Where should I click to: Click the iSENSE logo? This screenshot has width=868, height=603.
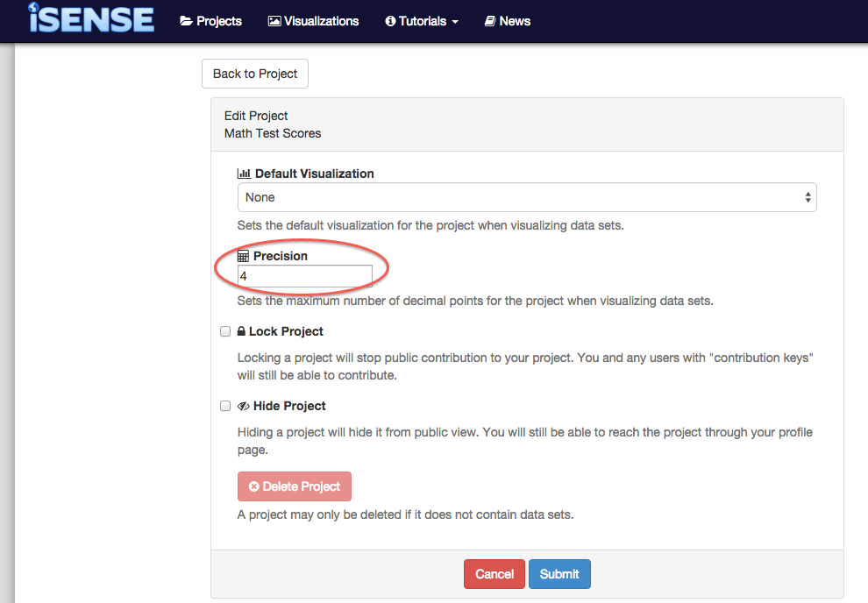click(x=91, y=19)
